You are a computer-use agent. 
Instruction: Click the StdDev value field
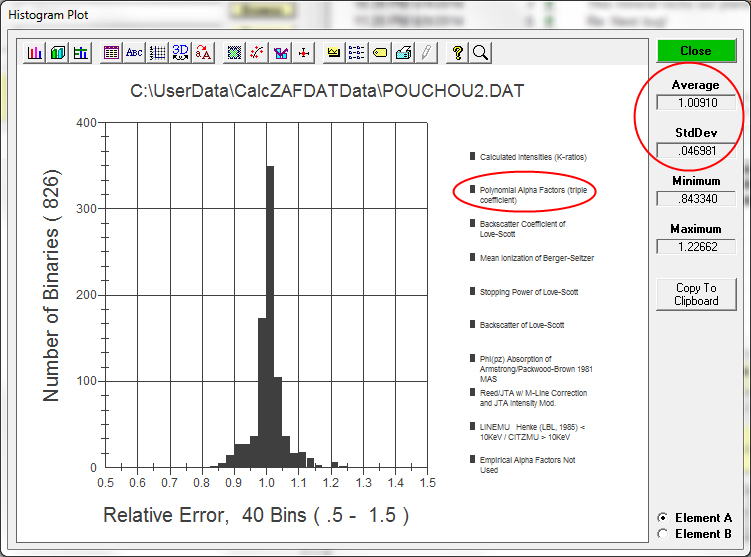coord(695,150)
